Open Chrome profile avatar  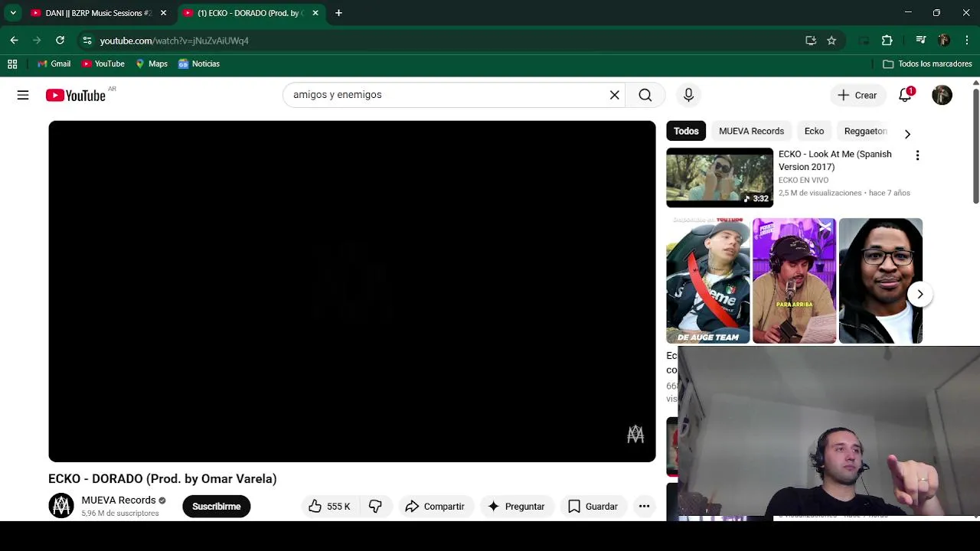coord(944,41)
